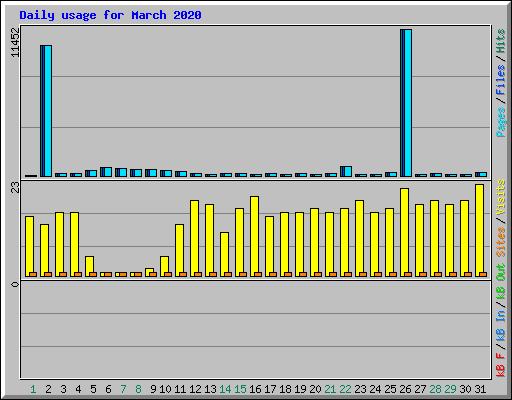Click the kB In legend label
512x400 pixels.
[x=501, y=325]
